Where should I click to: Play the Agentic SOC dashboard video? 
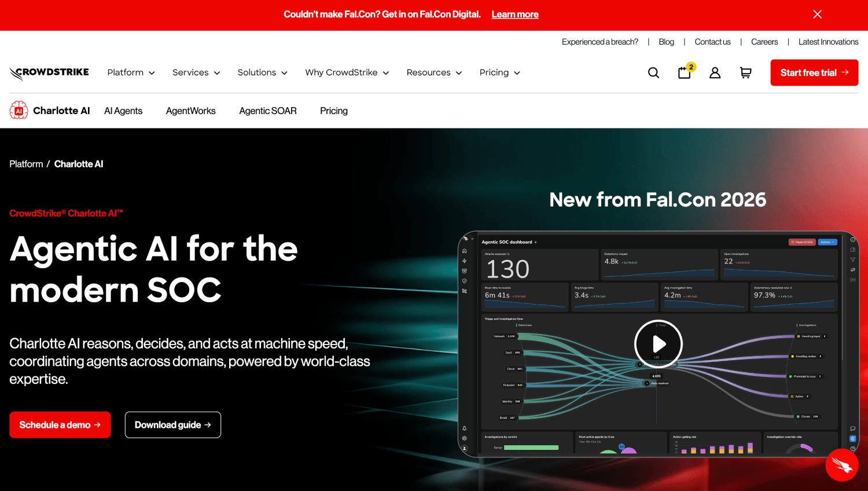(659, 344)
